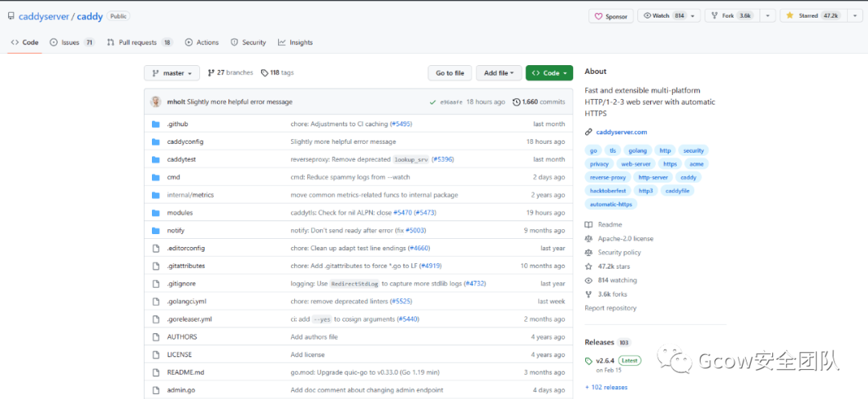This screenshot has width=868, height=399.
Task: Click the .gitignore file icon
Action: (x=156, y=284)
